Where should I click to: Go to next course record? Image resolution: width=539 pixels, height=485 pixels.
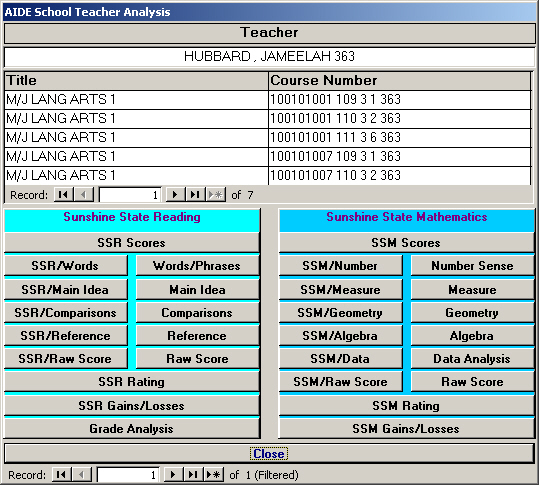[x=175, y=195]
